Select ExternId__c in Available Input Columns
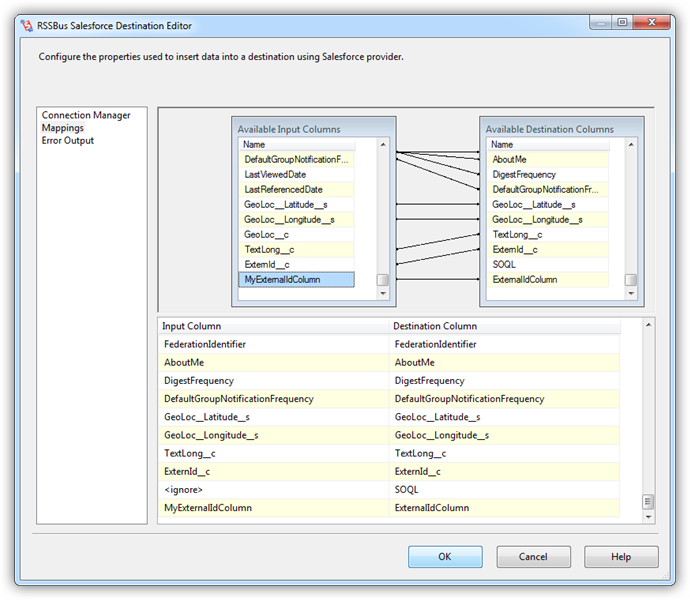 tap(297, 265)
